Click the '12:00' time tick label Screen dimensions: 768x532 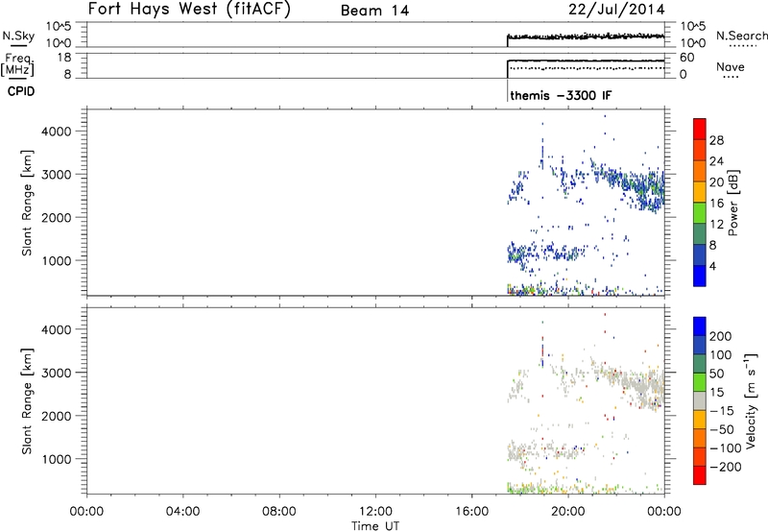[375, 512]
